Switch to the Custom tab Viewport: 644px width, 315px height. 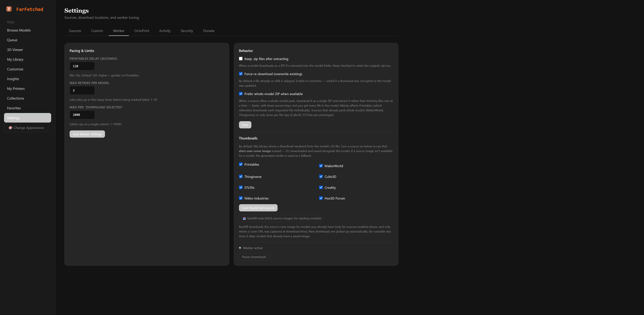[97, 31]
